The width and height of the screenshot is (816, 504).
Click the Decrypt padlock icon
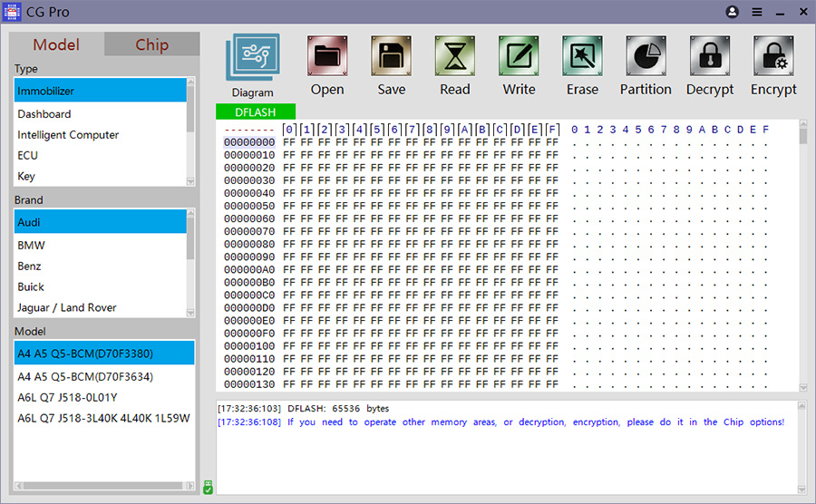710,58
